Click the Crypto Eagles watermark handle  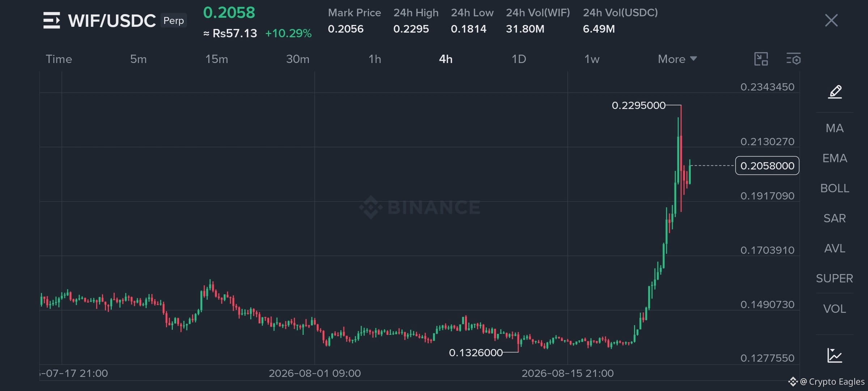coord(832,382)
